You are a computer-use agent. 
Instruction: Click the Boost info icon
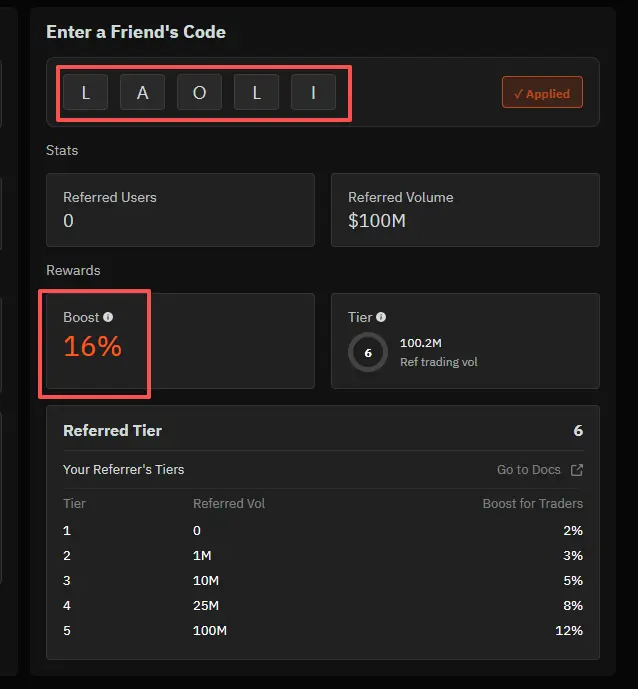tap(108, 317)
